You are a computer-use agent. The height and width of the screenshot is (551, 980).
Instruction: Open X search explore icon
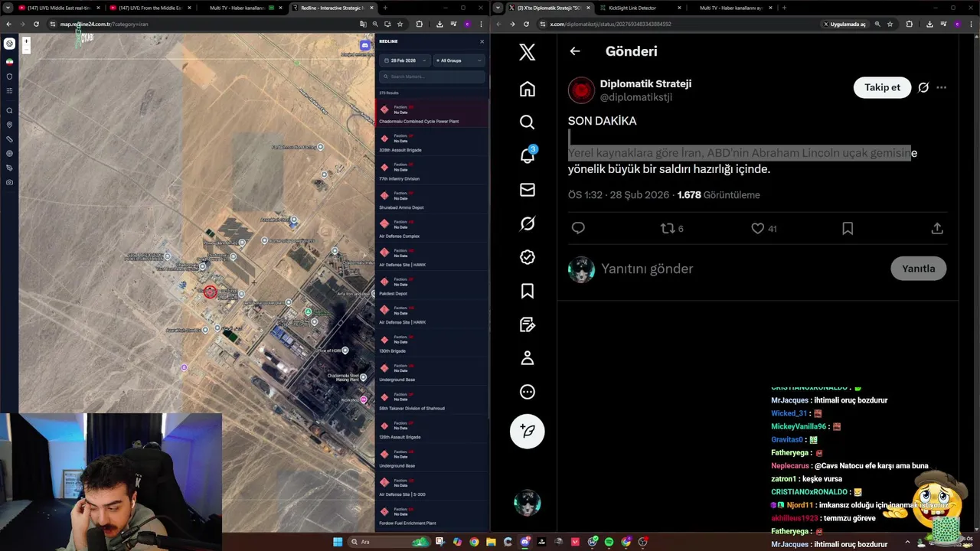[527, 122]
